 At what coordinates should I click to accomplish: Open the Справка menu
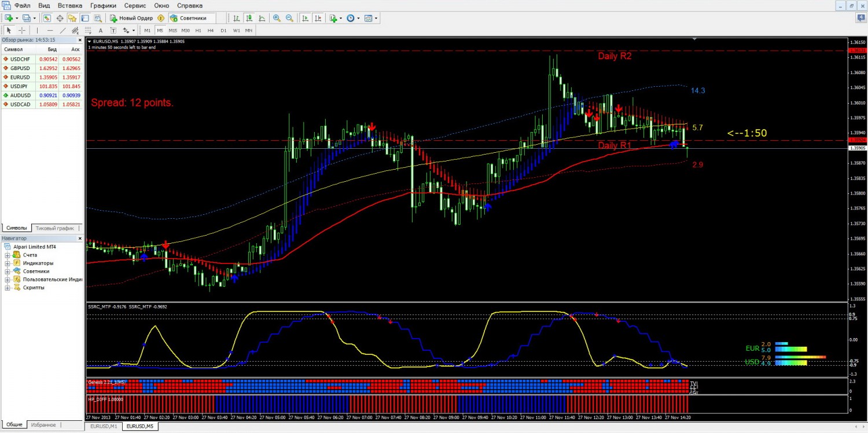(190, 5)
